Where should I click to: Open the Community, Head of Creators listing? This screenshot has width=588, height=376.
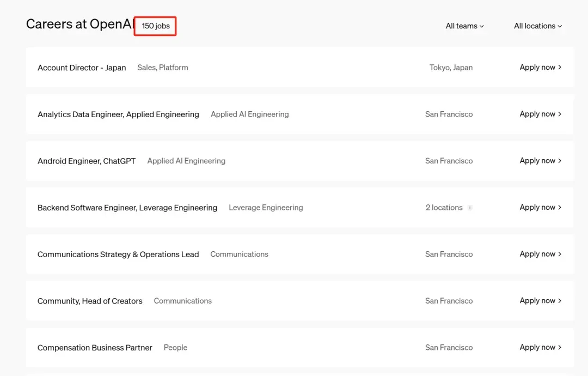[x=90, y=301]
